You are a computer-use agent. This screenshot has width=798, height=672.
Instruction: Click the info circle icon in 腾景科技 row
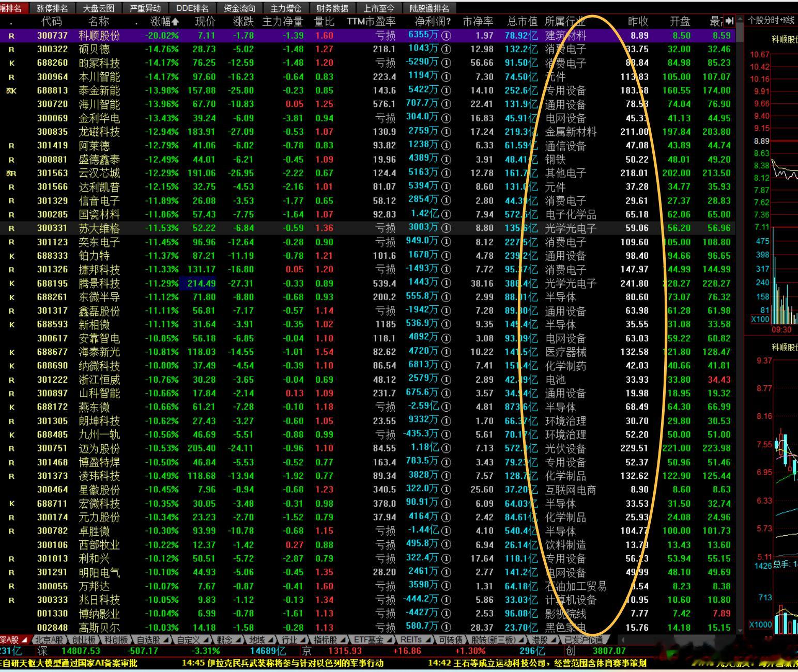446,283
